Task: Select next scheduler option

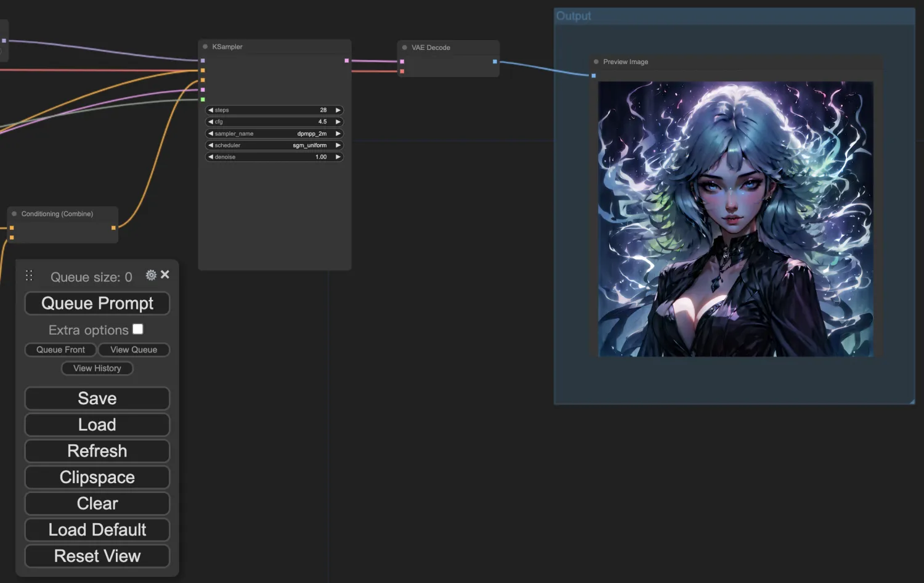Action: [338, 145]
